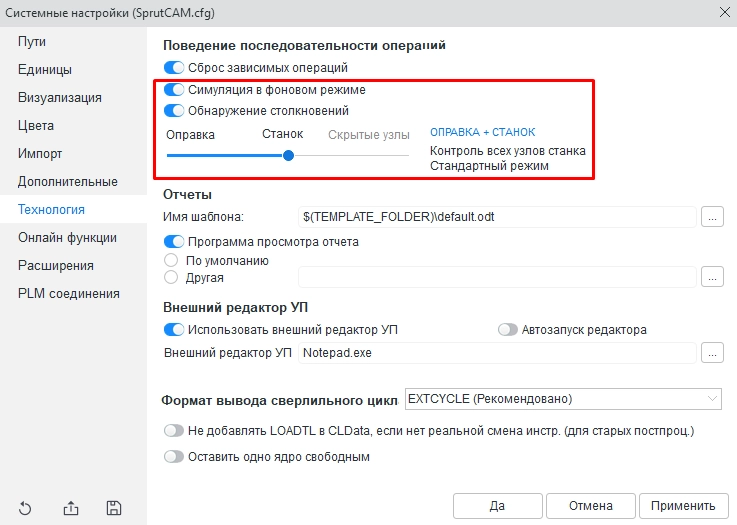This screenshot has width=737, height=525.
Task: Open the drilling cycle format dropdown
Action: point(563,399)
